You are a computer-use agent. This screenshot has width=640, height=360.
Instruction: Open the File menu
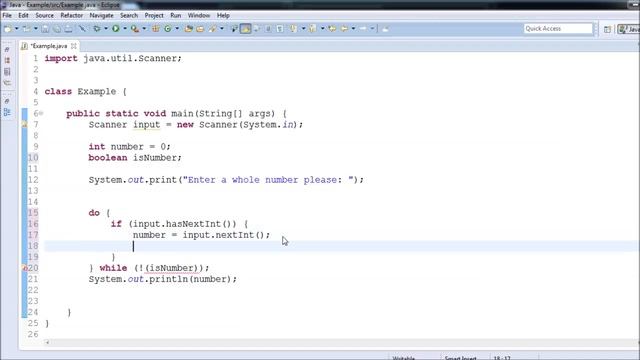tap(7, 16)
